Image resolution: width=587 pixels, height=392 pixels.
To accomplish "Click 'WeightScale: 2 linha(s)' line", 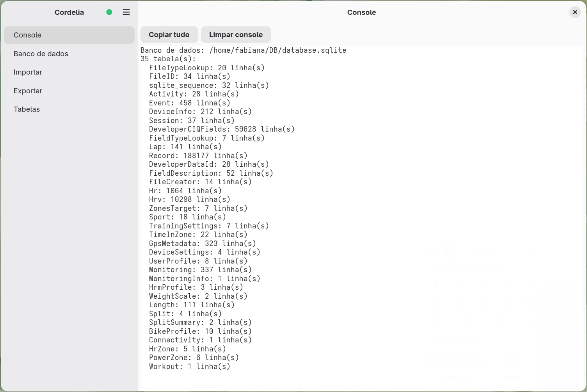I will pyautogui.click(x=198, y=296).
